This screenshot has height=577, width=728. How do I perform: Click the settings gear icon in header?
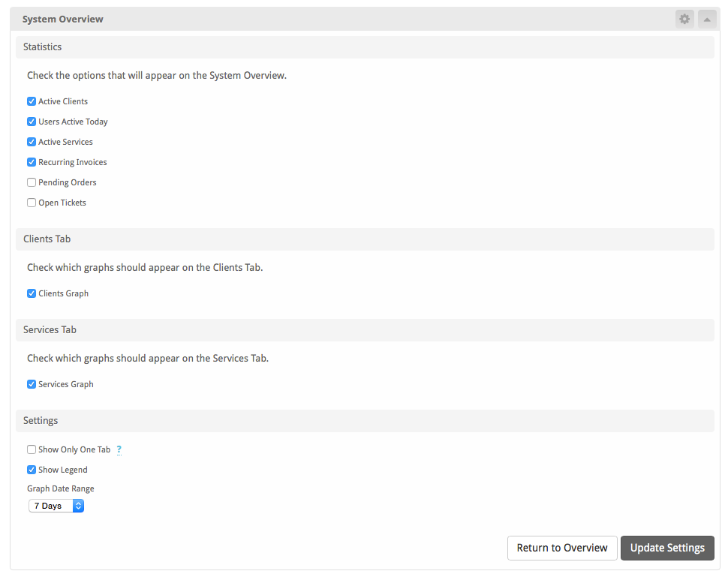[x=684, y=19]
